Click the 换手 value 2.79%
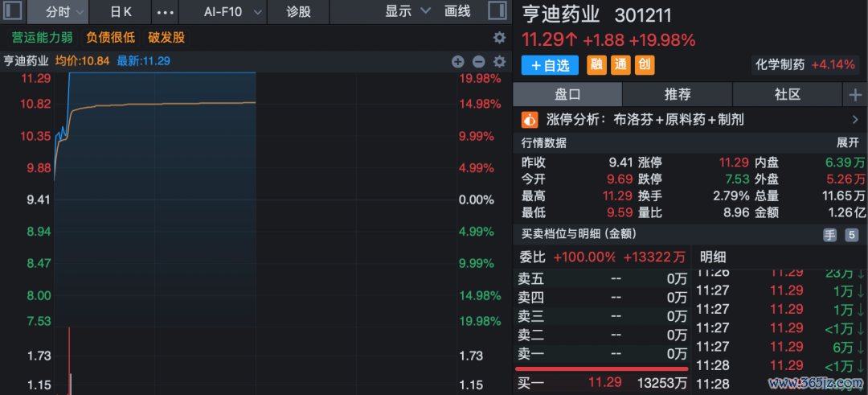868x395 pixels. [731, 196]
